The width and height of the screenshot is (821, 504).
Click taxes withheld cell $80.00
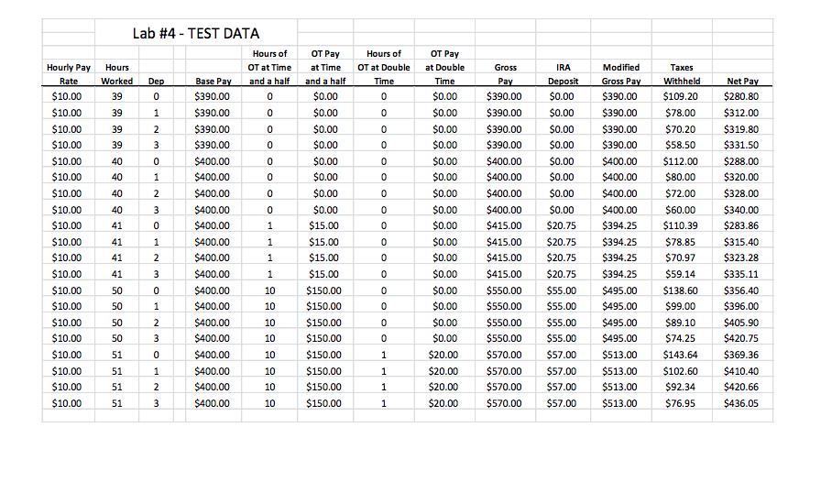(680, 177)
